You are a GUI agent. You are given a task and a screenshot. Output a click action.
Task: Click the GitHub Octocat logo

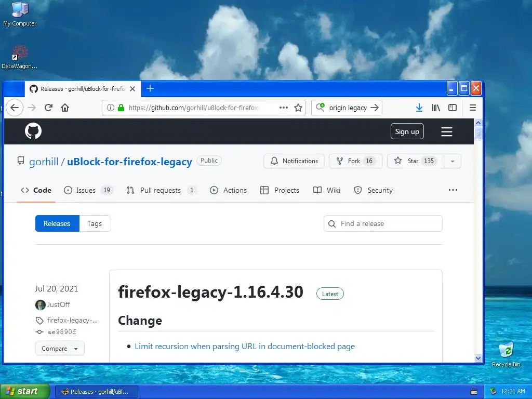click(33, 131)
